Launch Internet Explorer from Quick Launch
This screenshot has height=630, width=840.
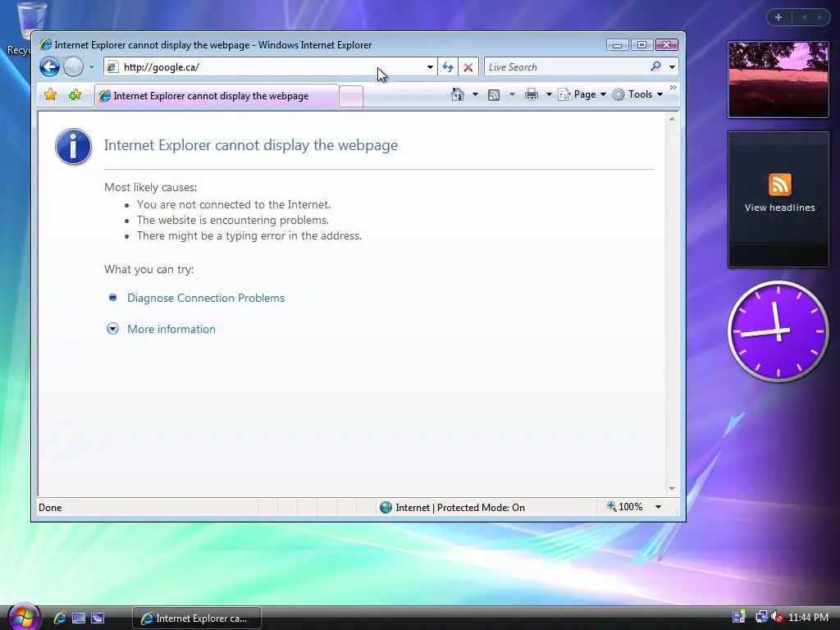point(60,618)
